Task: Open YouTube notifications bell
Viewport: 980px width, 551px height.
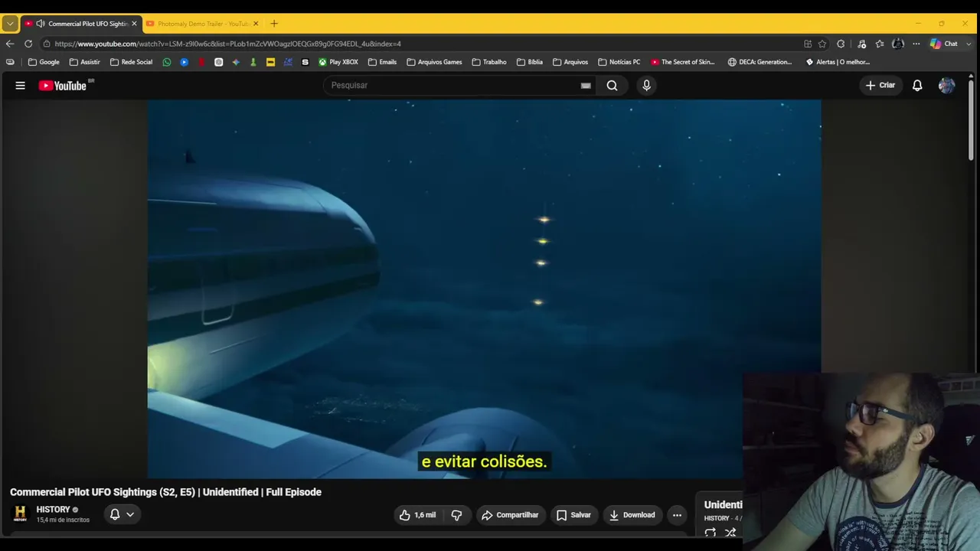Action: click(x=917, y=86)
